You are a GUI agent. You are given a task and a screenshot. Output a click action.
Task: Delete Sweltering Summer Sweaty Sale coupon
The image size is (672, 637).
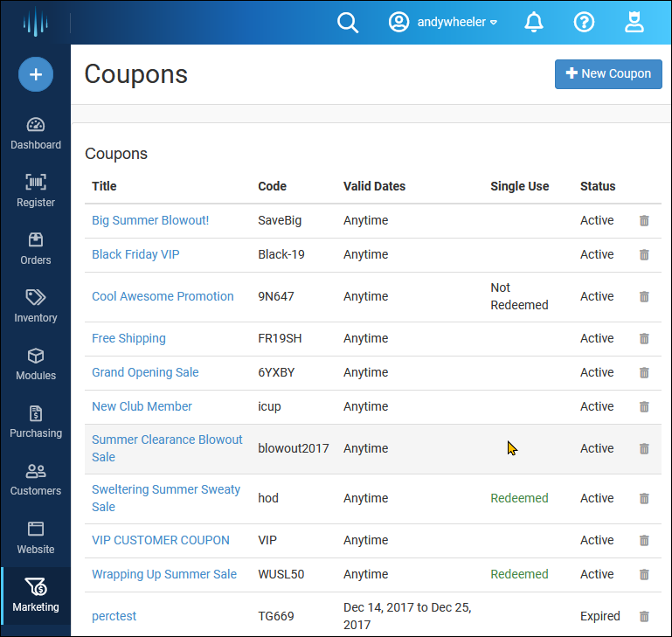point(644,499)
